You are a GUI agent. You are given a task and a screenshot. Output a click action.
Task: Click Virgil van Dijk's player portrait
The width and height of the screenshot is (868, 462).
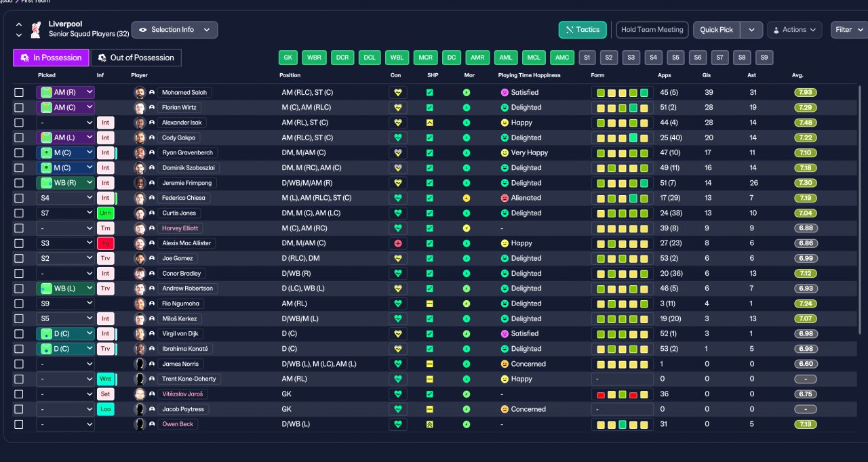[x=140, y=334]
